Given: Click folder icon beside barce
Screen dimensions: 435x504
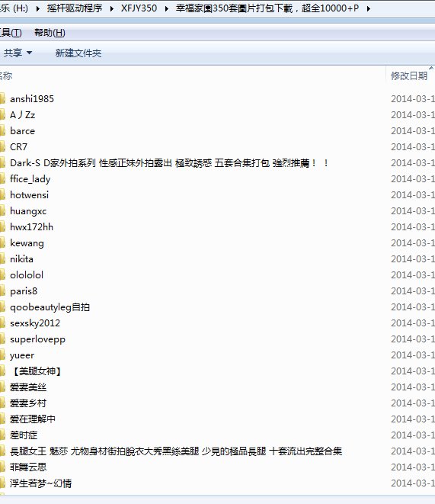Looking at the screenshot, I should 2,131.
